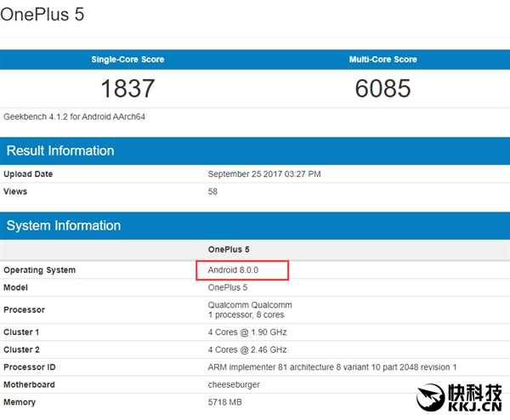Click the 'Upload Date' label

point(28,174)
